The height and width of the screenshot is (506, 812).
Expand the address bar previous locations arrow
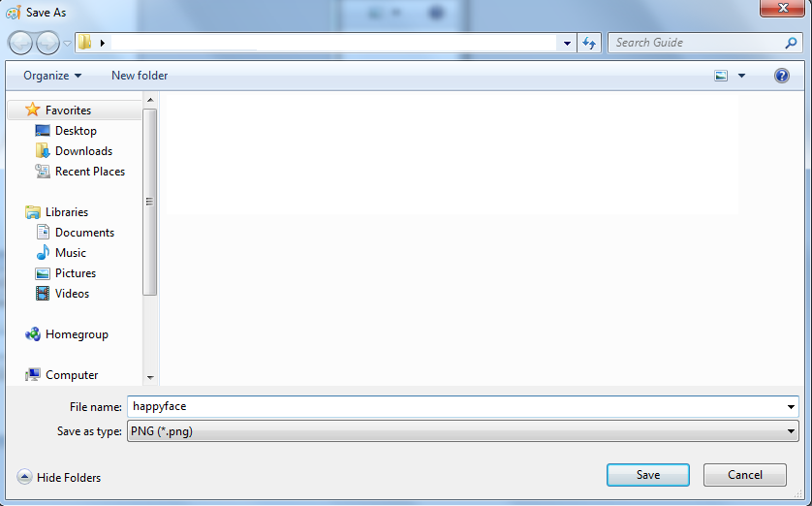pyautogui.click(x=567, y=43)
